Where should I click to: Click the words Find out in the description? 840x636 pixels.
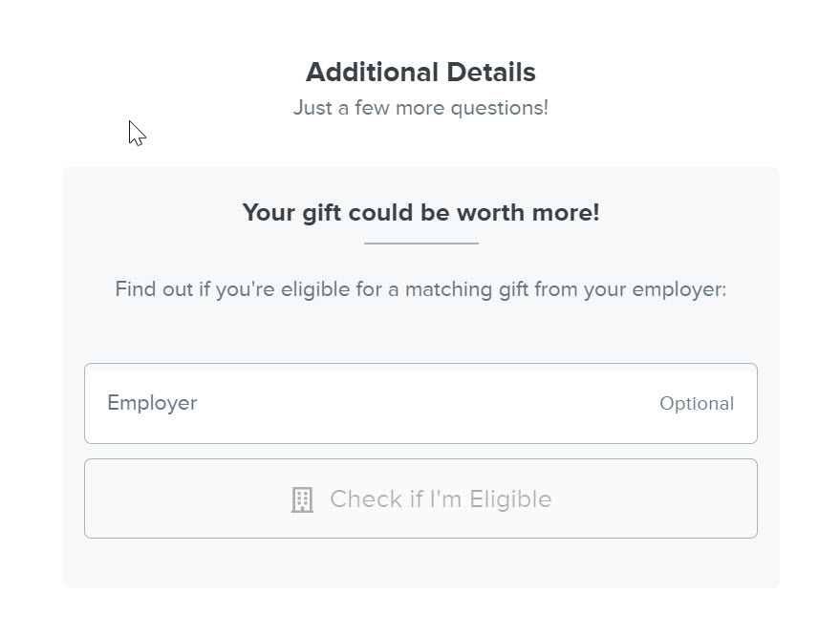[x=154, y=289]
